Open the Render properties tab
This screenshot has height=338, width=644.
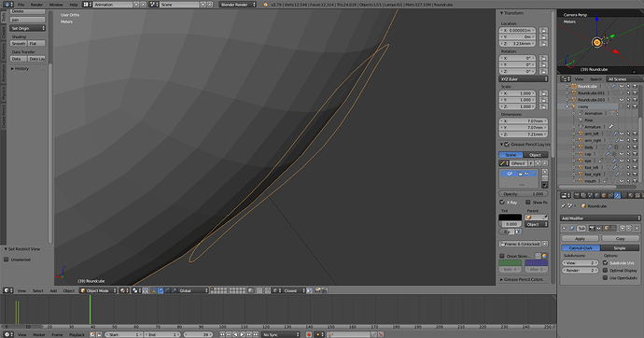[x=577, y=195]
